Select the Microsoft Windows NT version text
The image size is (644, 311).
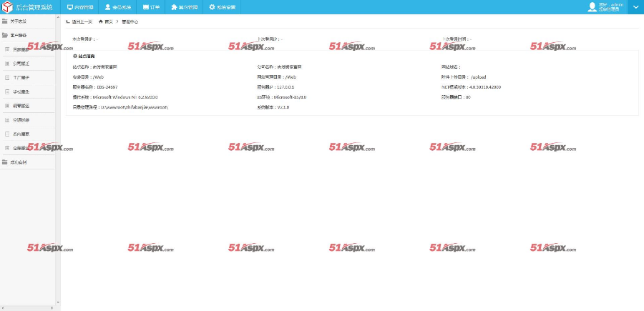(125, 97)
